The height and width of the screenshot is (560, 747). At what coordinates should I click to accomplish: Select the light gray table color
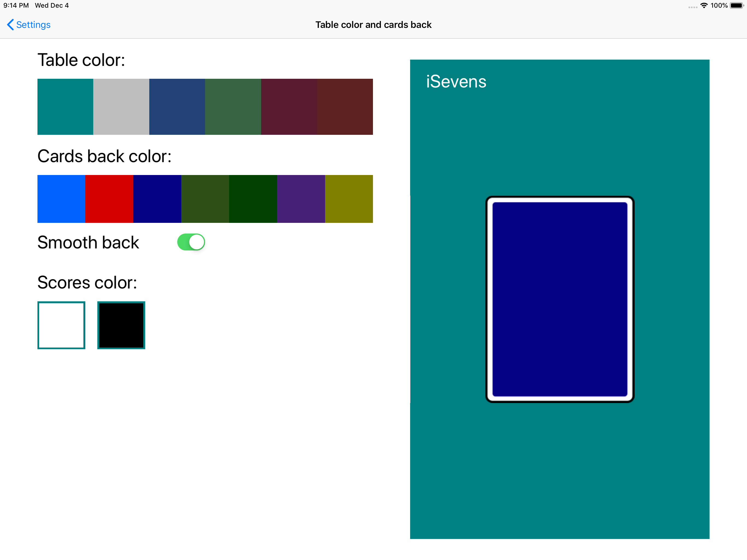tap(121, 107)
